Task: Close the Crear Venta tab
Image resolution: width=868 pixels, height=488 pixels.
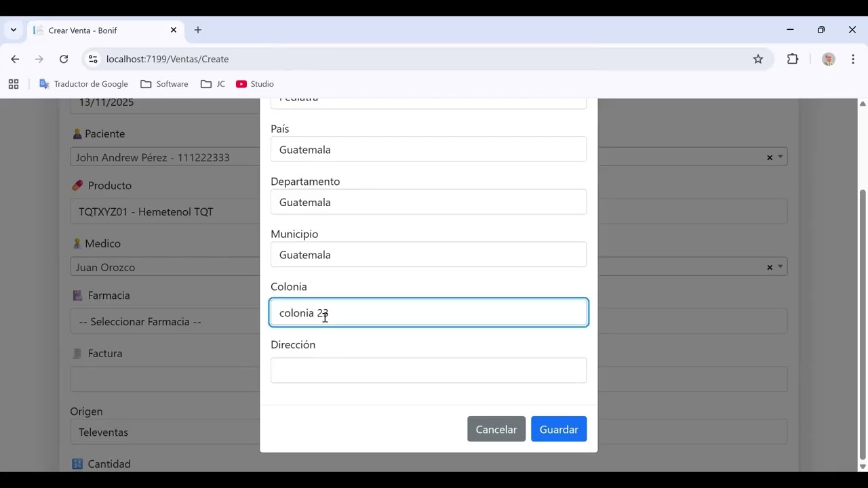Action: [173, 30]
